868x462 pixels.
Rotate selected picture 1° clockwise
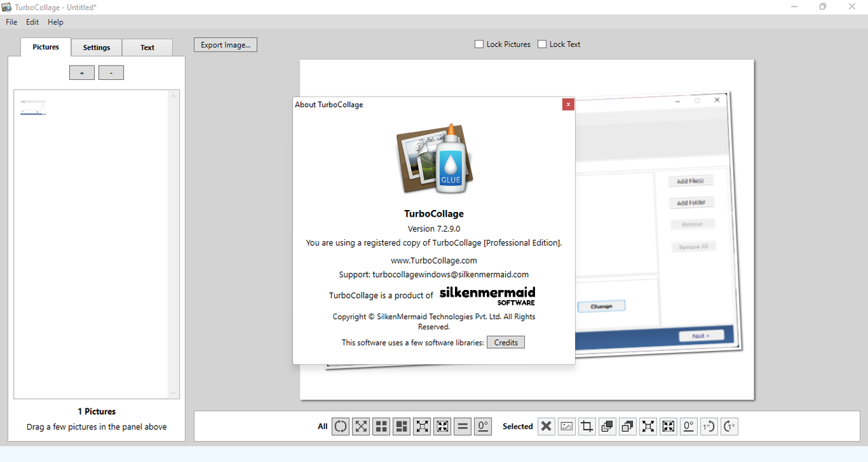729,426
